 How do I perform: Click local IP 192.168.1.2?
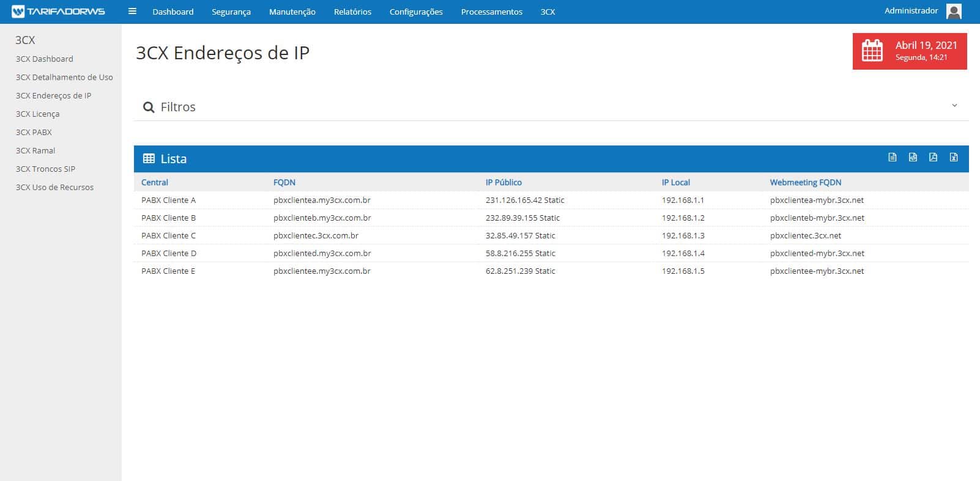click(x=683, y=218)
